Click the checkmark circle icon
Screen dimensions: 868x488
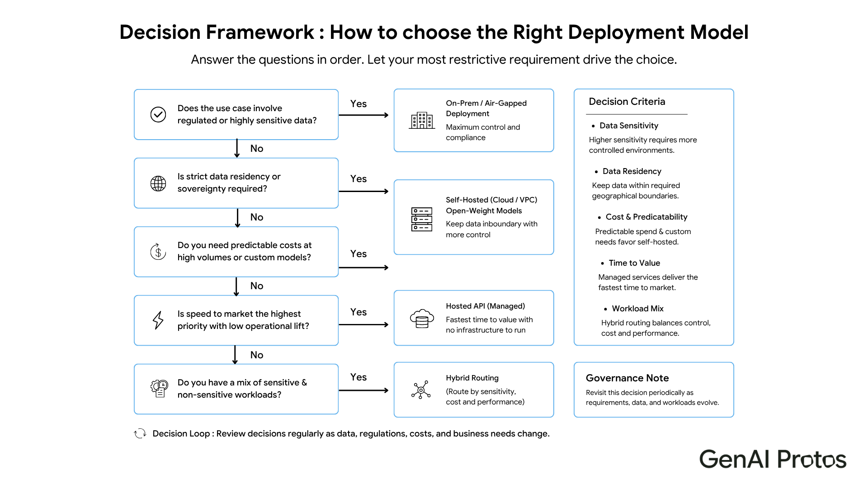pos(158,115)
